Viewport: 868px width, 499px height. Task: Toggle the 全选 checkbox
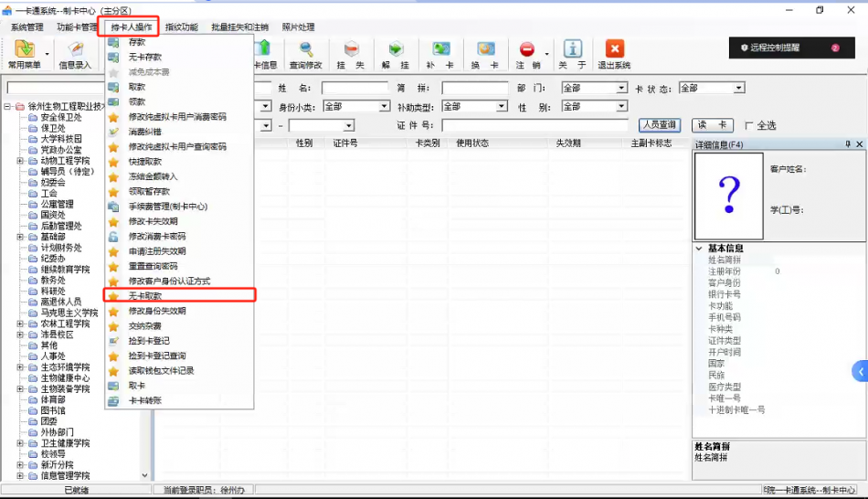(750, 126)
